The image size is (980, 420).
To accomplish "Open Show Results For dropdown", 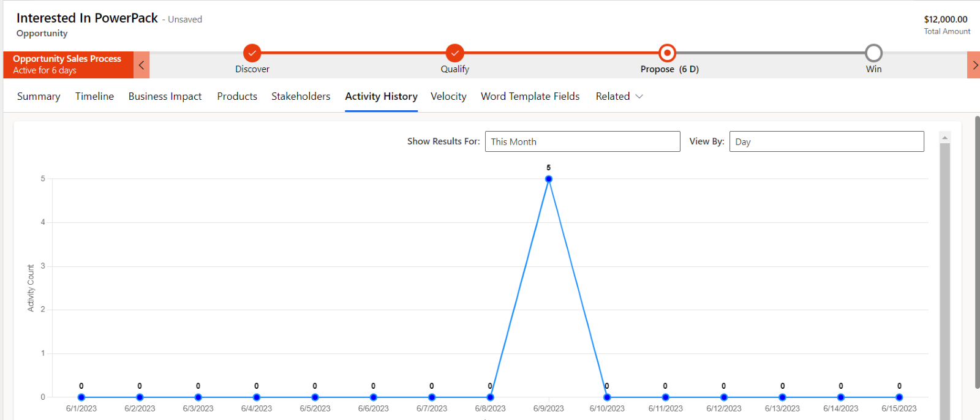I will pos(582,141).
